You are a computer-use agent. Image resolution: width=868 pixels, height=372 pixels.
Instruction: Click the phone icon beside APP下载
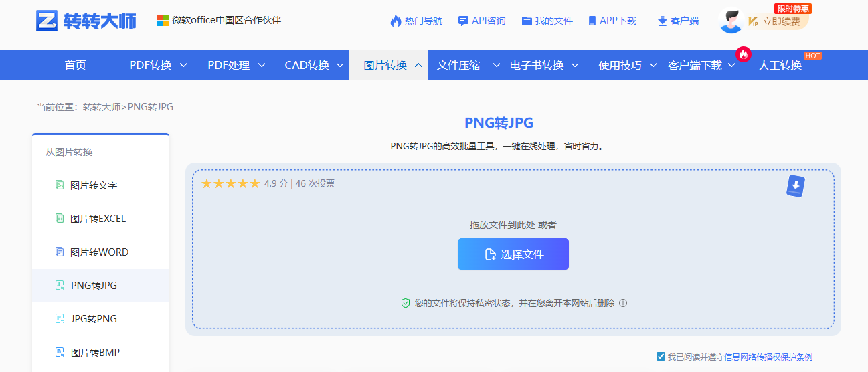592,21
